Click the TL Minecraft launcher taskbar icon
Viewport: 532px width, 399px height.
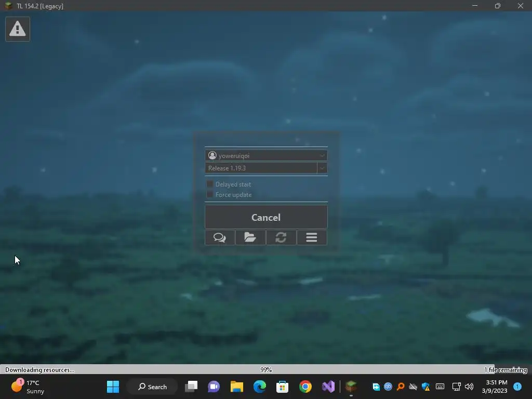351,387
